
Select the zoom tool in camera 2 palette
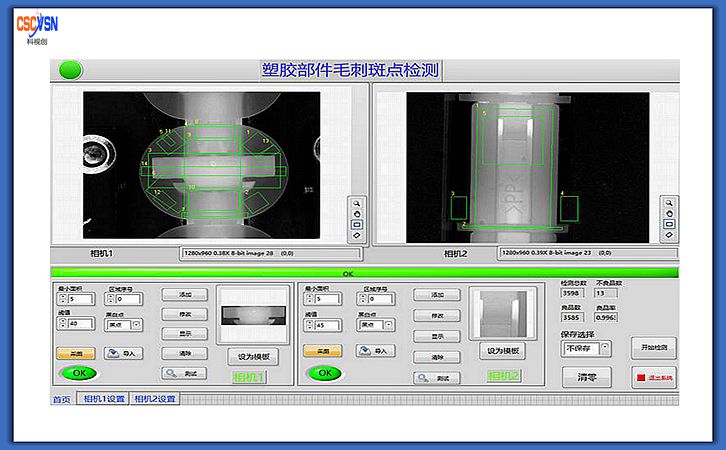point(668,201)
